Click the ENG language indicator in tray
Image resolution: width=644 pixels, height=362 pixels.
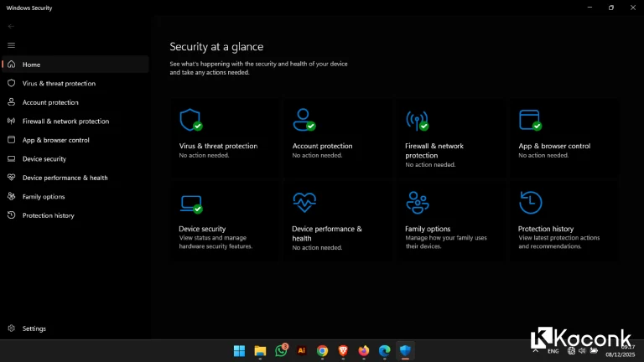[553, 351]
